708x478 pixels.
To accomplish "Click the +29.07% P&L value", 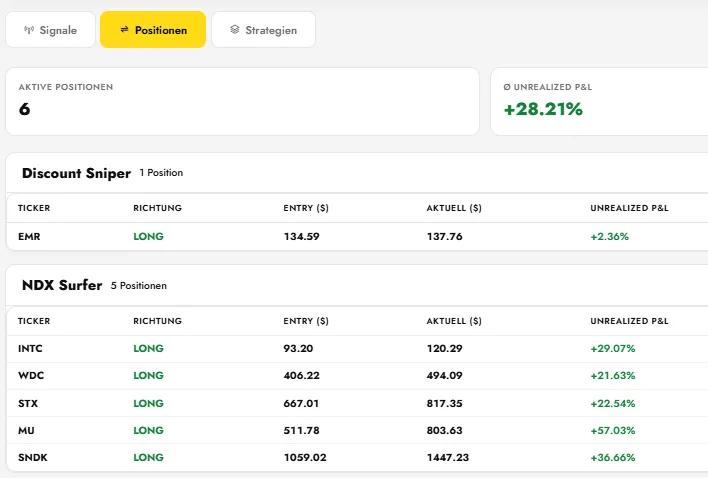I will 613,348.
